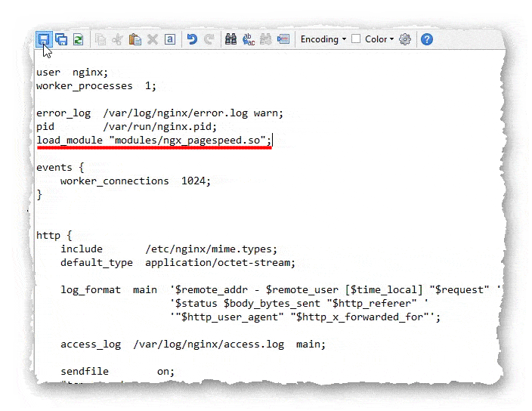The width and height of the screenshot is (532, 411).
Task: Click the Delete X icon
Action: point(153,39)
